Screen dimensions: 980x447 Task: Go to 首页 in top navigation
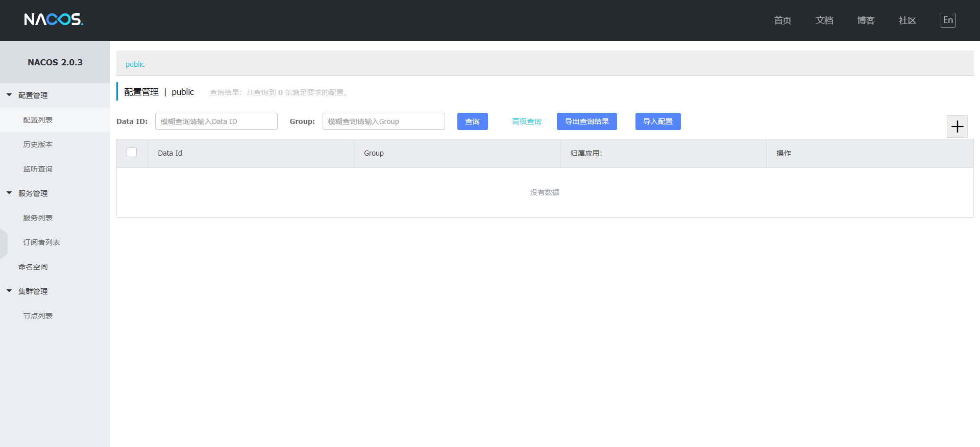782,20
